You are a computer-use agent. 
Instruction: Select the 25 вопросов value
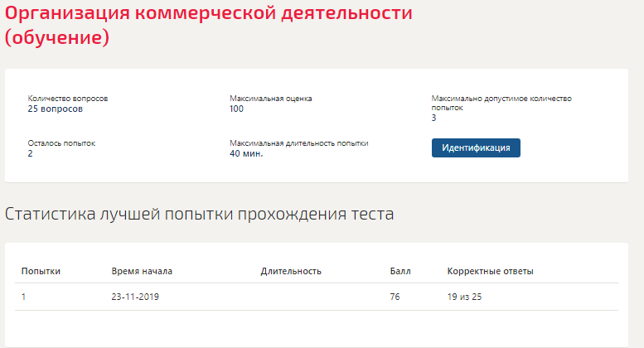pyautogui.click(x=56, y=109)
